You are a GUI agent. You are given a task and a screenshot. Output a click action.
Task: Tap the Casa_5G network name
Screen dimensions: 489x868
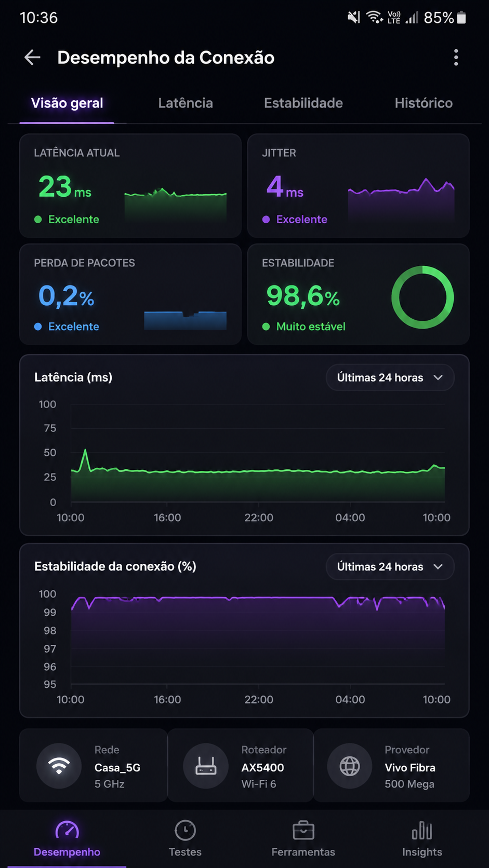point(117,767)
